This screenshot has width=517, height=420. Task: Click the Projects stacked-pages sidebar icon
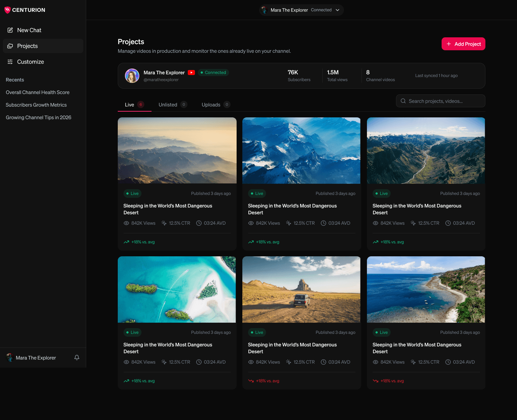[10, 46]
